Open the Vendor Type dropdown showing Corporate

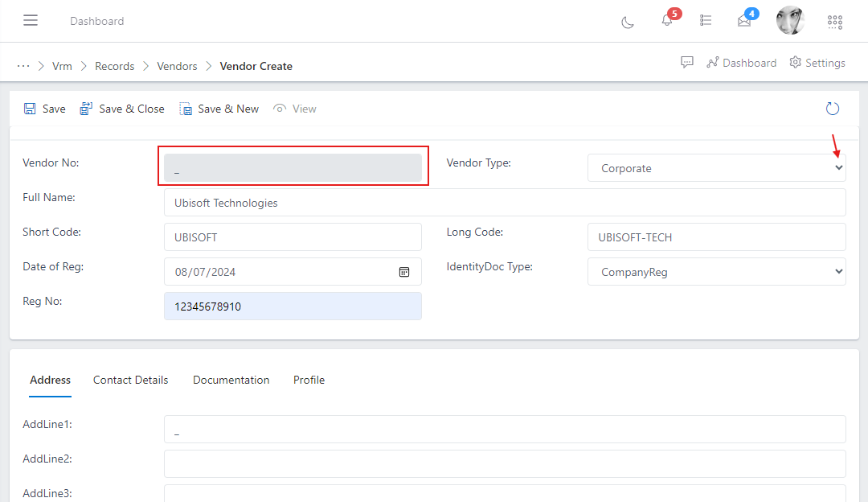click(x=716, y=167)
